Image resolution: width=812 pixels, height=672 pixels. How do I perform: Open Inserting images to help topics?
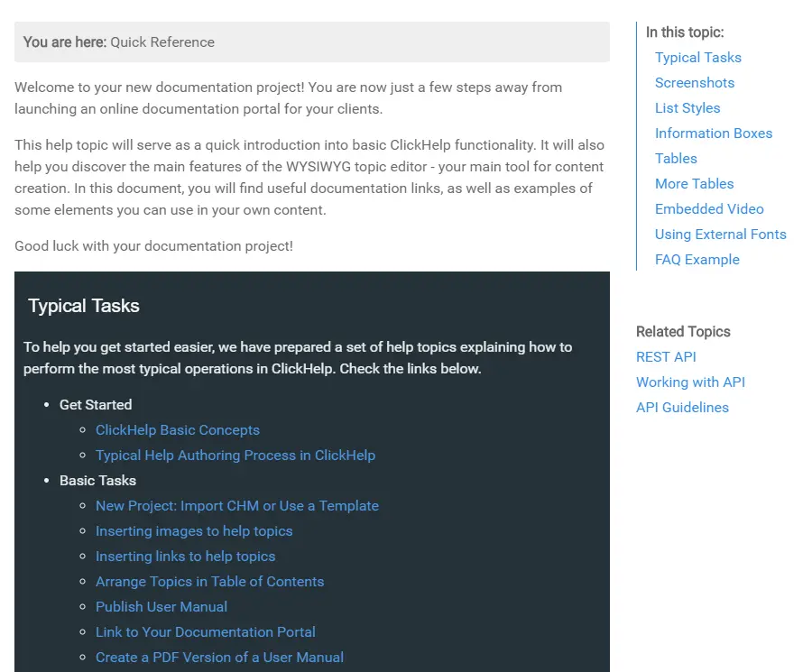click(194, 531)
